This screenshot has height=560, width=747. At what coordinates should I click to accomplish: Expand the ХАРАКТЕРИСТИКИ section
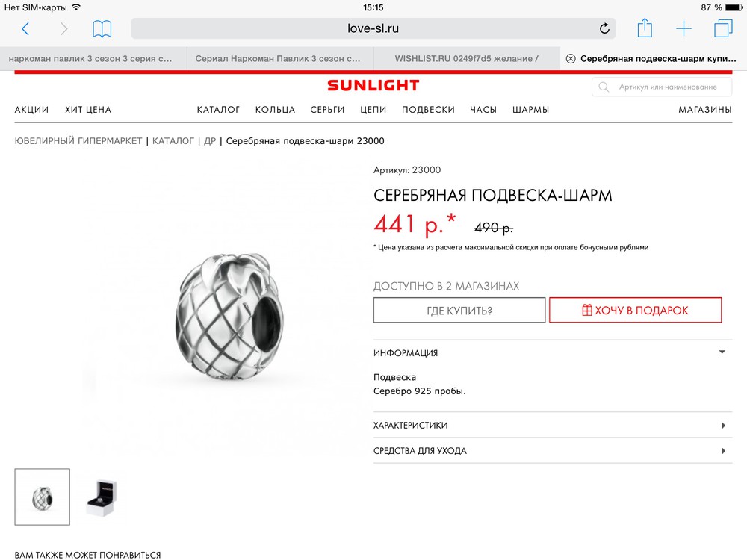[553, 425]
